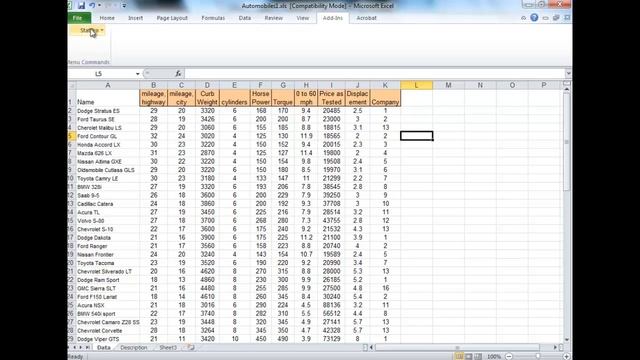The height and width of the screenshot is (360, 640).
Task: Switch to the Home ribbon tab
Action: (x=107, y=18)
